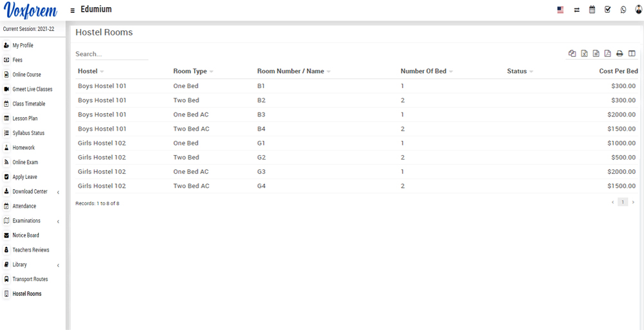Image resolution: width=644 pixels, height=330 pixels.
Task: Export table as PDF
Action: tap(607, 54)
